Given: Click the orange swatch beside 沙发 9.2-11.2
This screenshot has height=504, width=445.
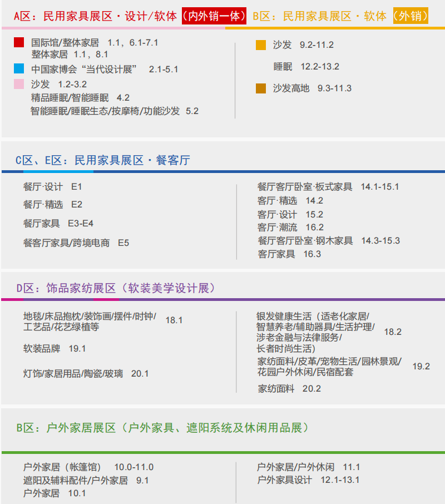Looking at the screenshot, I should coord(261,45).
